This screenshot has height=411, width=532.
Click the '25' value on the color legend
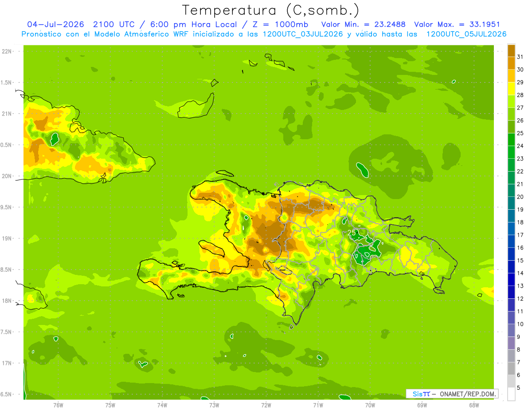[x=520, y=133]
